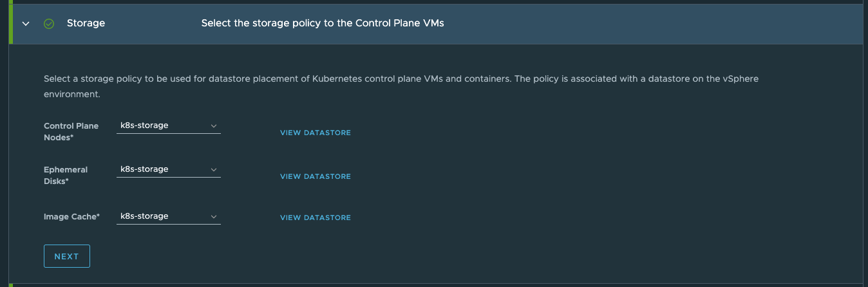Viewport: 868px width, 287px height.
Task: View datastore for Ephemeral Disks
Action: pyautogui.click(x=315, y=176)
